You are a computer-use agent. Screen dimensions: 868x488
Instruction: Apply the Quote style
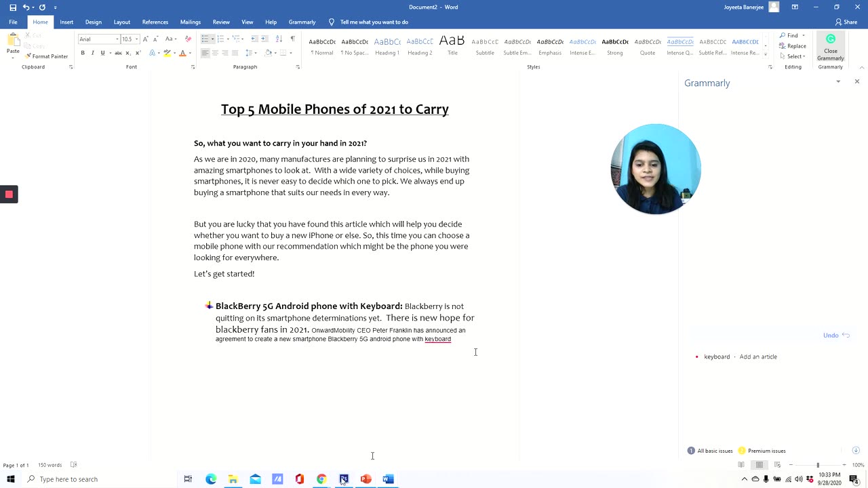coord(648,46)
